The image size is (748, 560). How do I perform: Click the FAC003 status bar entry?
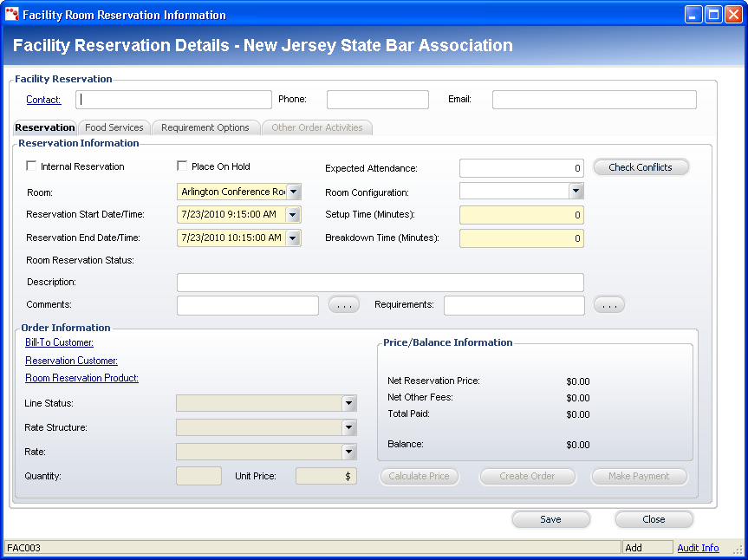click(x=313, y=548)
